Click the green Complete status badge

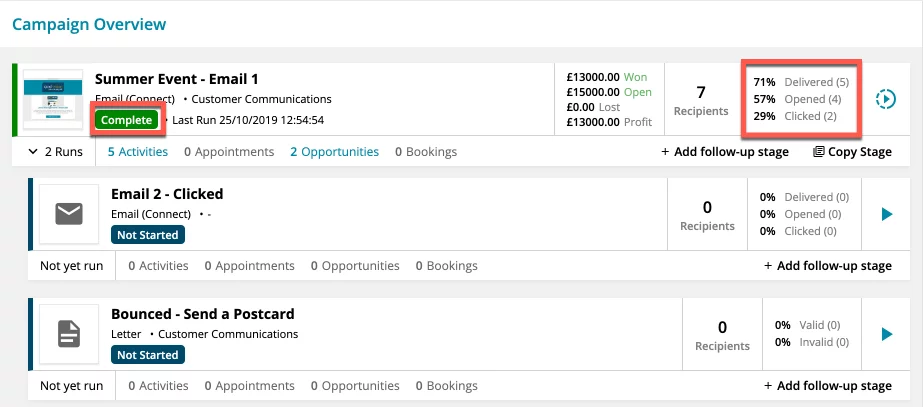[x=127, y=120]
